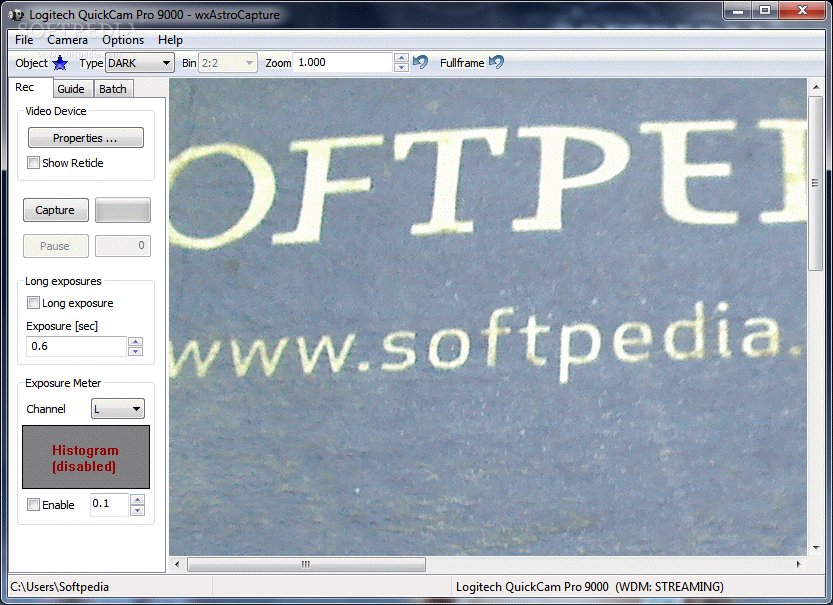Click the vertical scrollbar thumb of preview
The height and width of the screenshot is (605, 833).
pos(815,183)
